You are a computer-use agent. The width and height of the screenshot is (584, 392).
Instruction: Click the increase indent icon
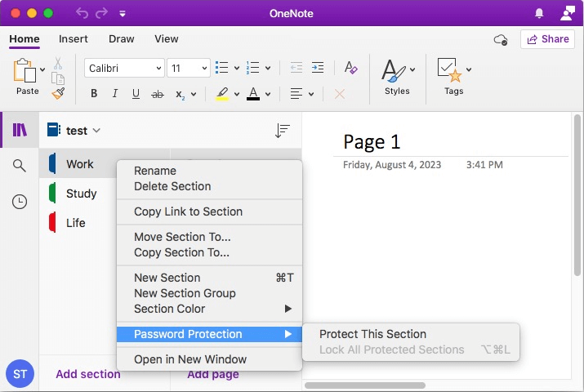point(318,68)
